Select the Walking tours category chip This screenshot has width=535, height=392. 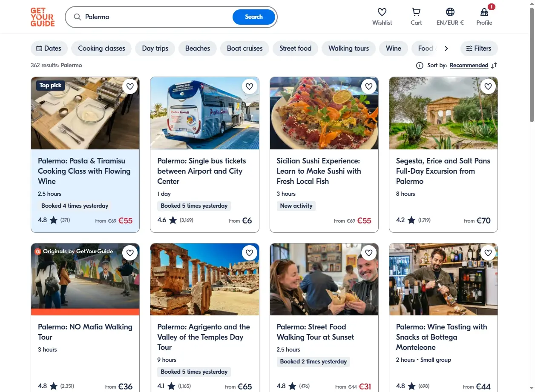[348, 49]
